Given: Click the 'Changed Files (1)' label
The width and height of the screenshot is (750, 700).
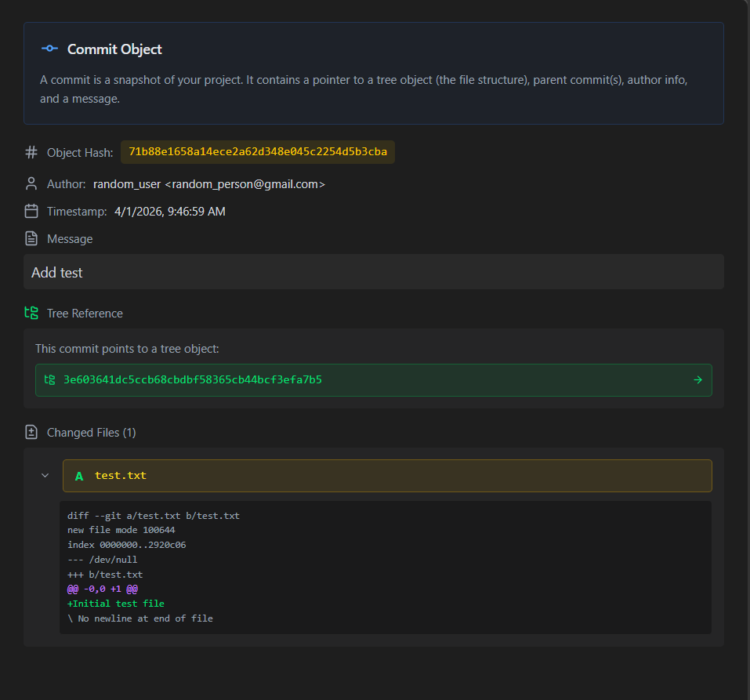Looking at the screenshot, I should 92,433.
